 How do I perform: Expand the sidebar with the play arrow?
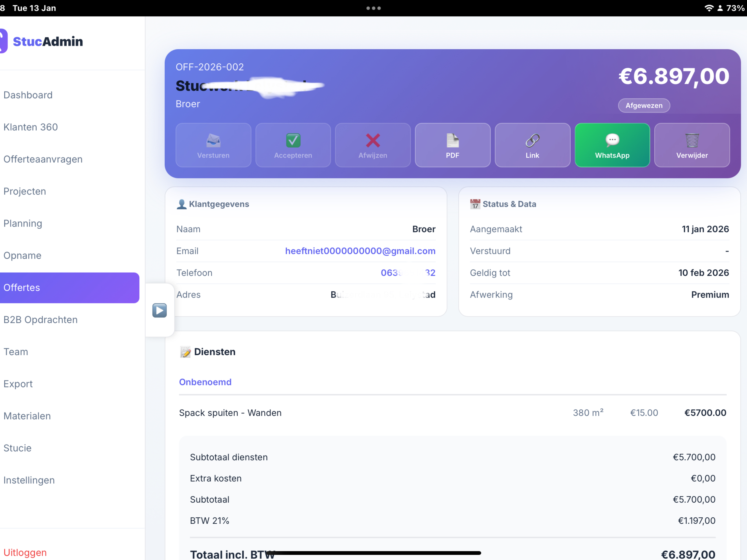click(159, 310)
